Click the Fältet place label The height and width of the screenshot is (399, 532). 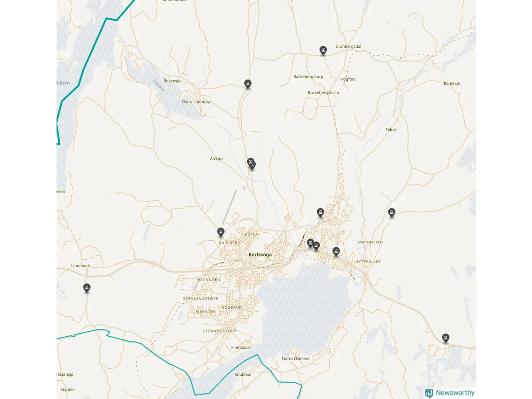pyautogui.click(x=391, y=130)
